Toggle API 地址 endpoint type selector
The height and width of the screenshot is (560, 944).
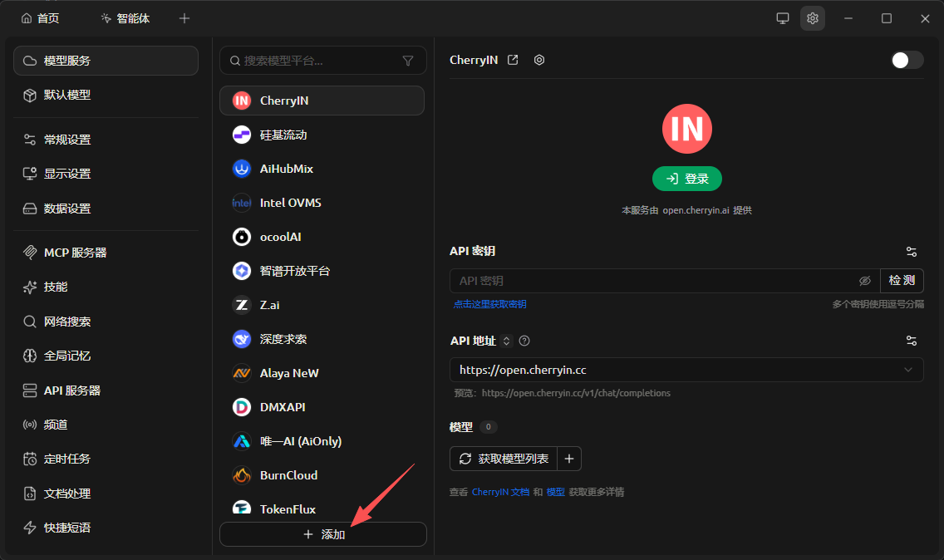[x=506, y=341]
